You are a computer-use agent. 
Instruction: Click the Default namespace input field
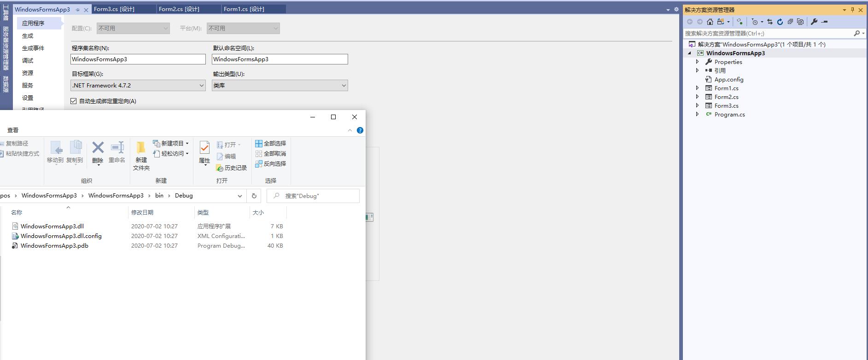[280, 59]
